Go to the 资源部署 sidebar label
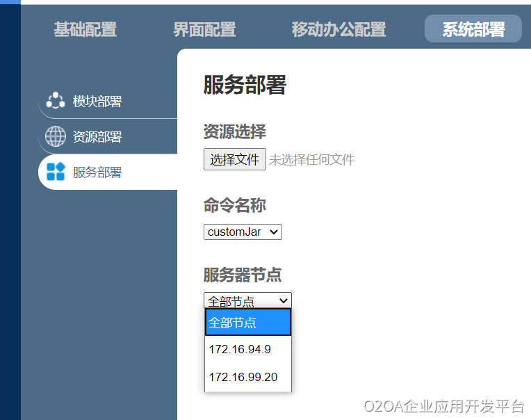 click(97, 137)
